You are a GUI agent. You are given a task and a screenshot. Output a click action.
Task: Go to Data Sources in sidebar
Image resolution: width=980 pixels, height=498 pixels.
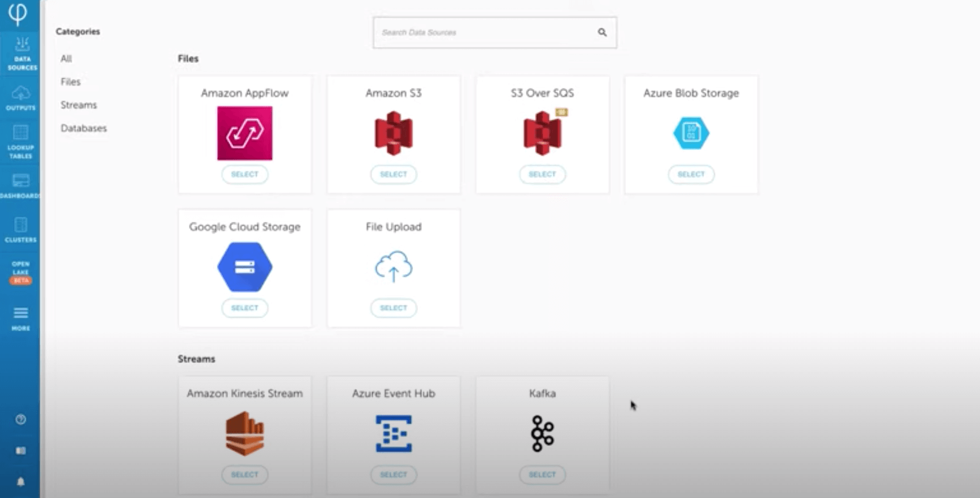pos(22,54)
